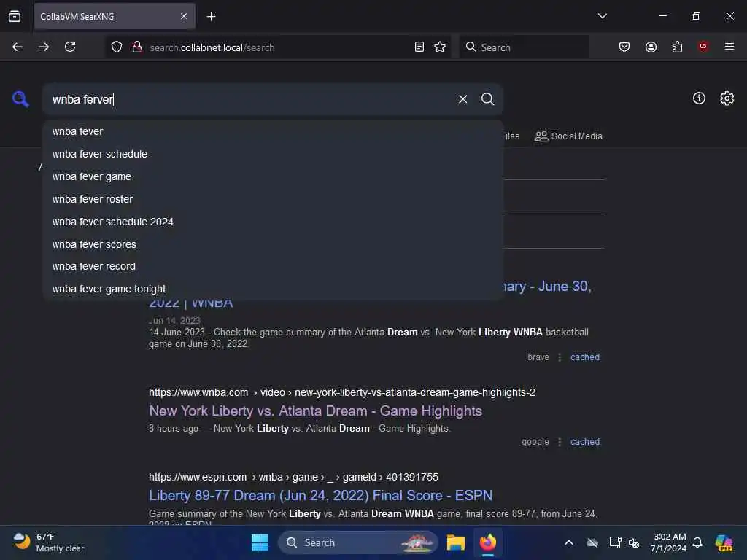Select suggestion 'wnba fever scores'
Viewport: 747px width, 560px height.
(273, 244)
